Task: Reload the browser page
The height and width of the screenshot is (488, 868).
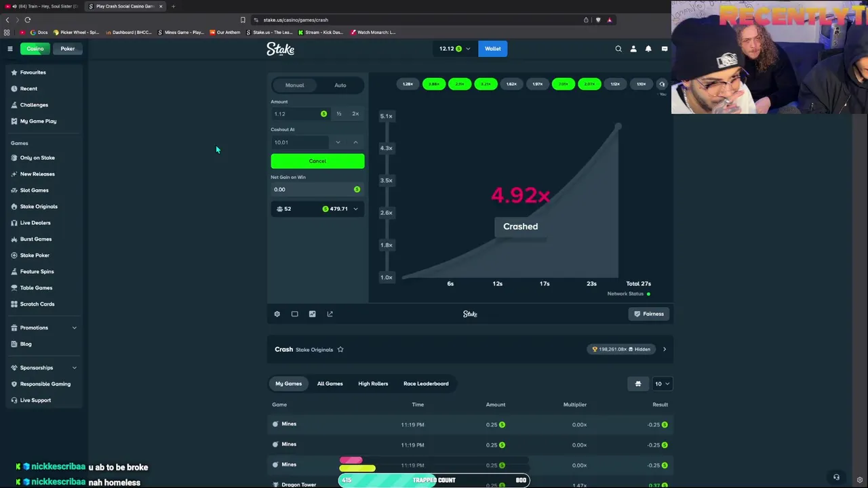Action: 28,20
